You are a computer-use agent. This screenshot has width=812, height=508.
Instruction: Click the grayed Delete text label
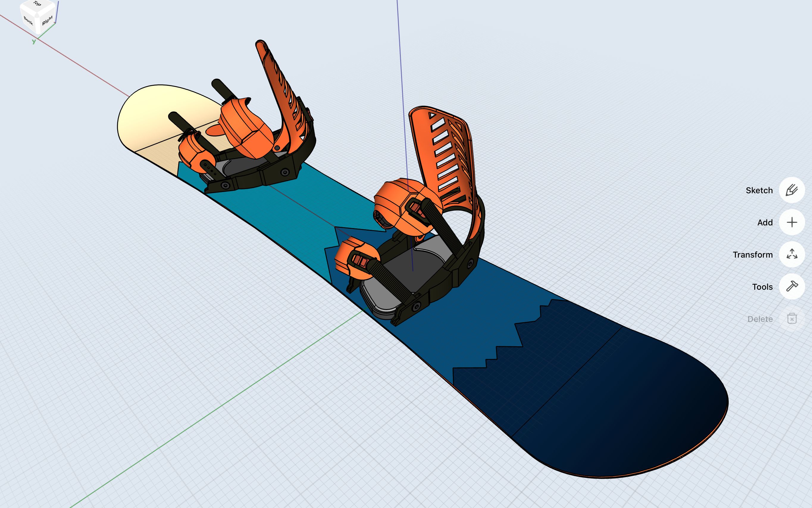[760, 319]
